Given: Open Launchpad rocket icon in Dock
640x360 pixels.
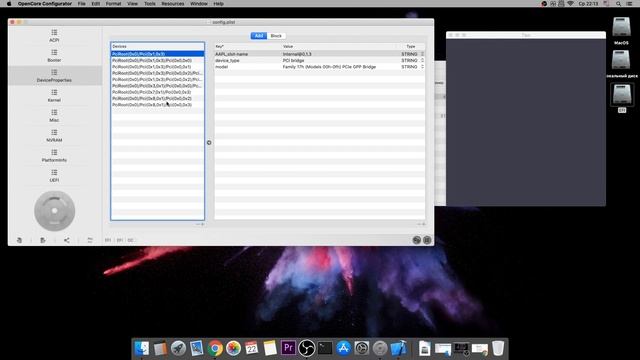Looking at the screenshot, I should (178, 348).
